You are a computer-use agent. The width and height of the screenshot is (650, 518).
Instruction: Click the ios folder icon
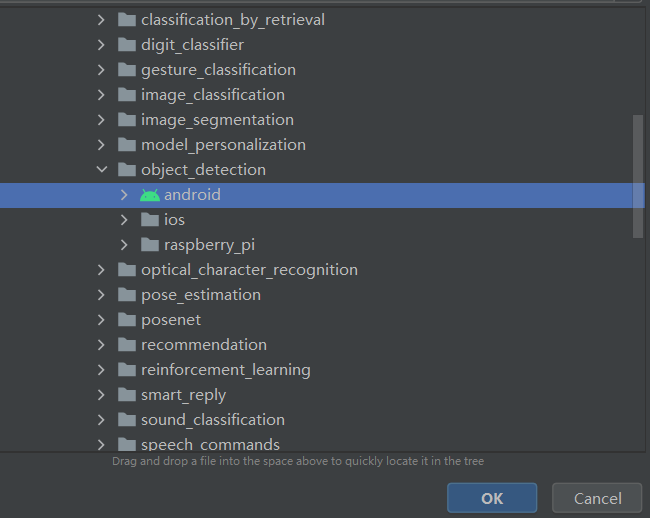click(x=150, y=220)
